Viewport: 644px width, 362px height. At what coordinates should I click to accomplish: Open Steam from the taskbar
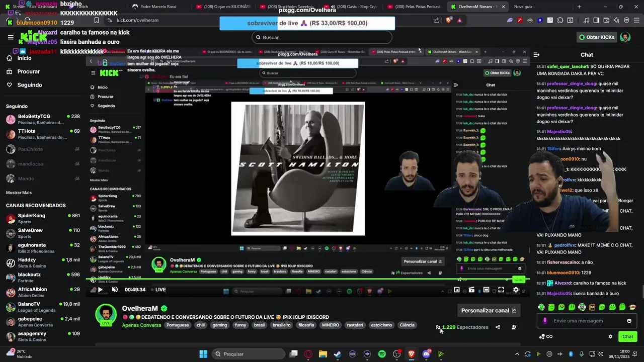point(338,354)
